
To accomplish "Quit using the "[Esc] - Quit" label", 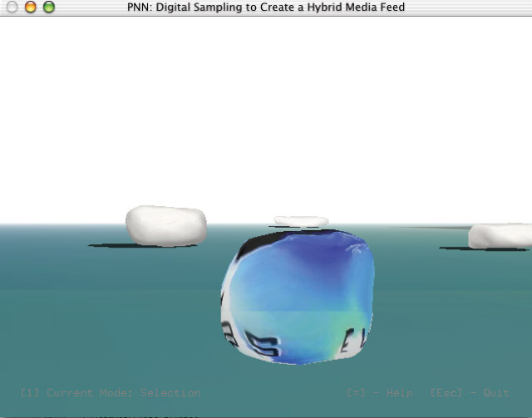I will [470, 392].
